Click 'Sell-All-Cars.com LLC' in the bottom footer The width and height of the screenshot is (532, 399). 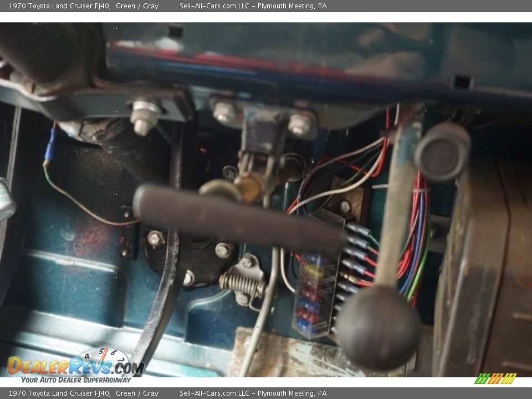[214, 393]
